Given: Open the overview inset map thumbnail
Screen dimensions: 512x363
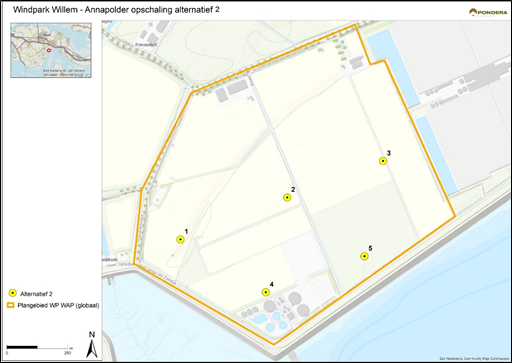Looking at the screenshot, I should (x=51, y=50).
